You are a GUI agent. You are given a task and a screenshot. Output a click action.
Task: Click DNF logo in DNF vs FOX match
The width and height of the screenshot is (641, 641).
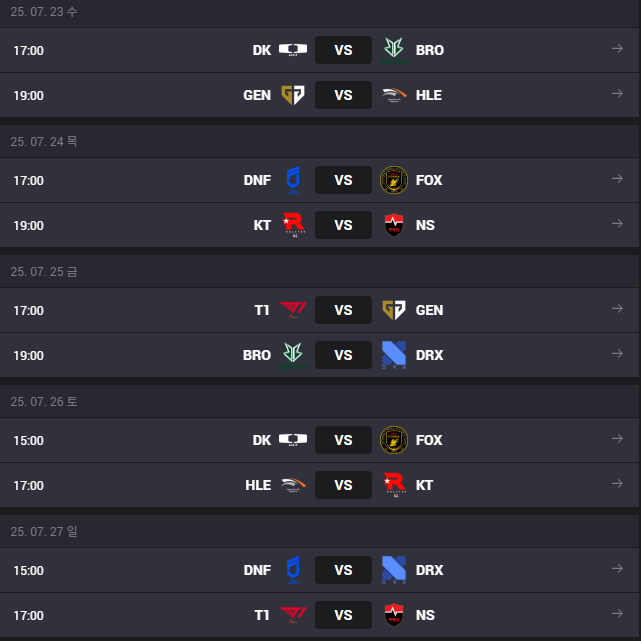click(x=293, y=180)
